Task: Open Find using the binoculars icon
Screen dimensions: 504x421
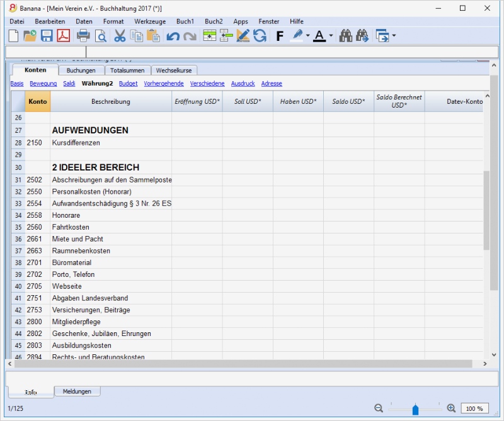Action: (345, 36)
